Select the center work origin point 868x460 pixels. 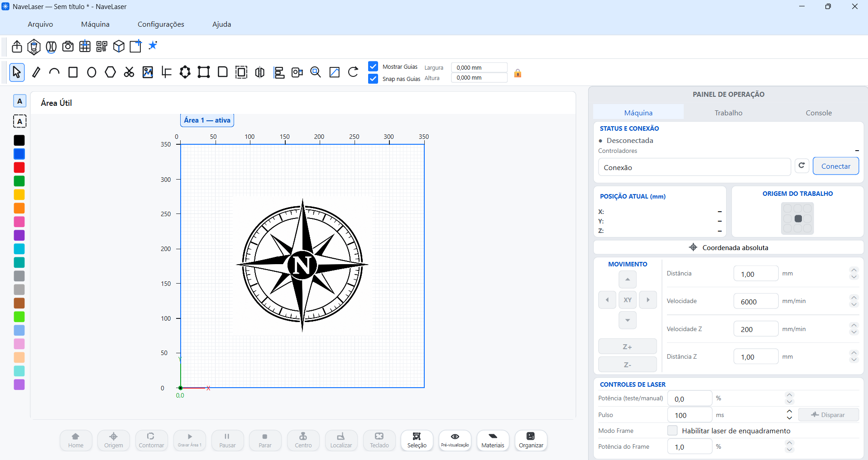pos(798,218)
